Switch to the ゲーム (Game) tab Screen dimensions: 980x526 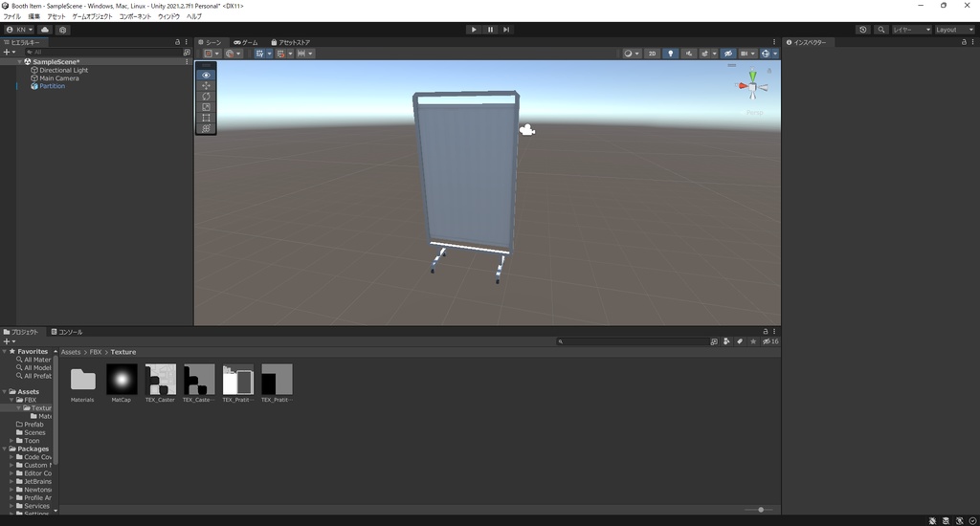pos(246,42)
